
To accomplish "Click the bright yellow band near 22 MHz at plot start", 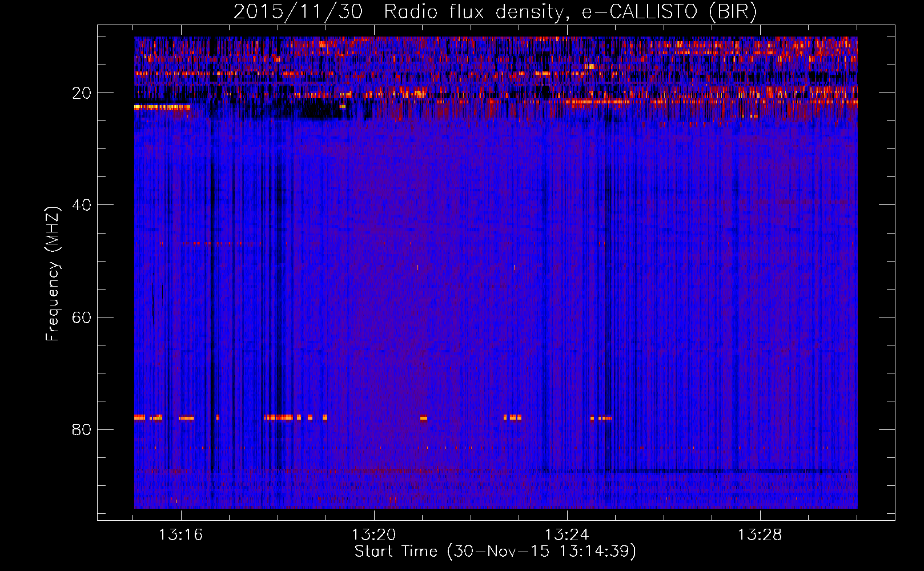I will tap(162, 107).
